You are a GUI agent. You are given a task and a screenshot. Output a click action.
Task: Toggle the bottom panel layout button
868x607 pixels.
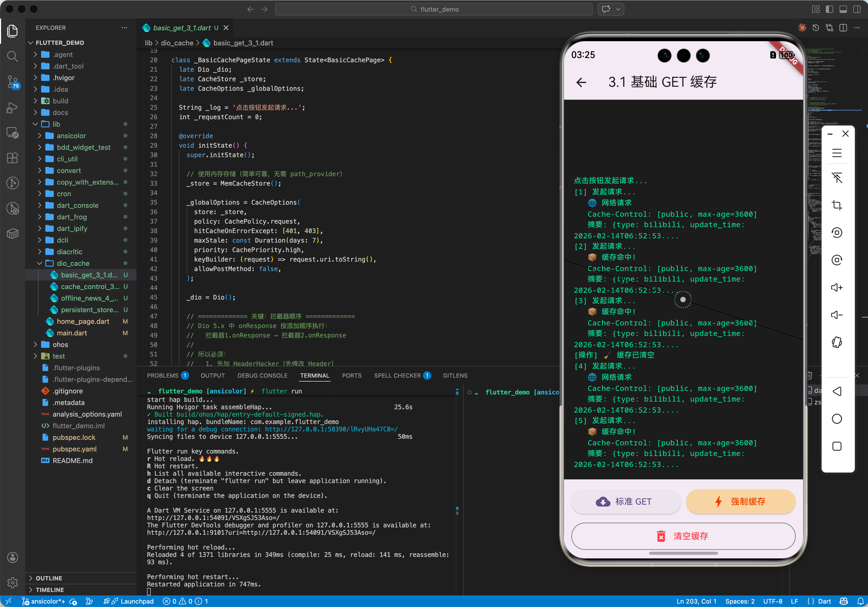[x=843, y=9]
